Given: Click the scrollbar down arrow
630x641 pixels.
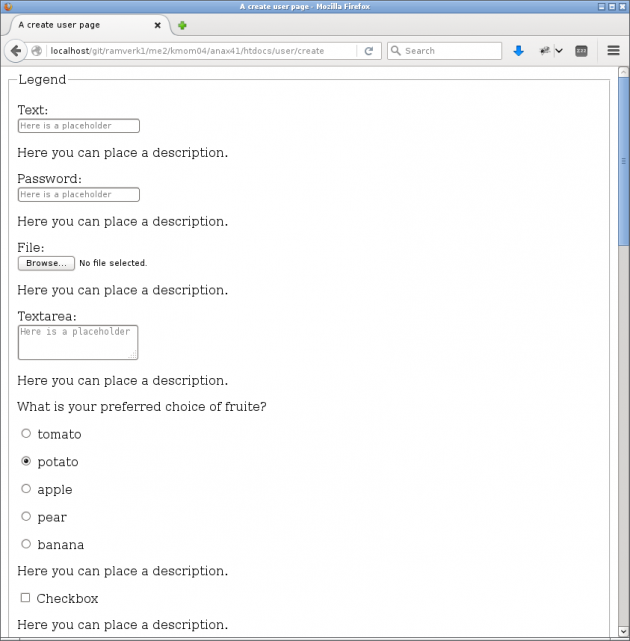Looking at the screenshot, I should [623, 632].
